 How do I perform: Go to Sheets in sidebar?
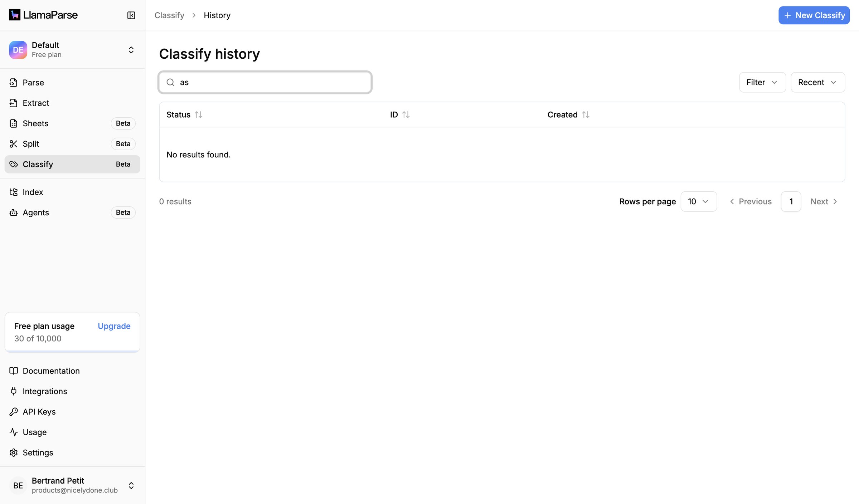pos(72,123)
